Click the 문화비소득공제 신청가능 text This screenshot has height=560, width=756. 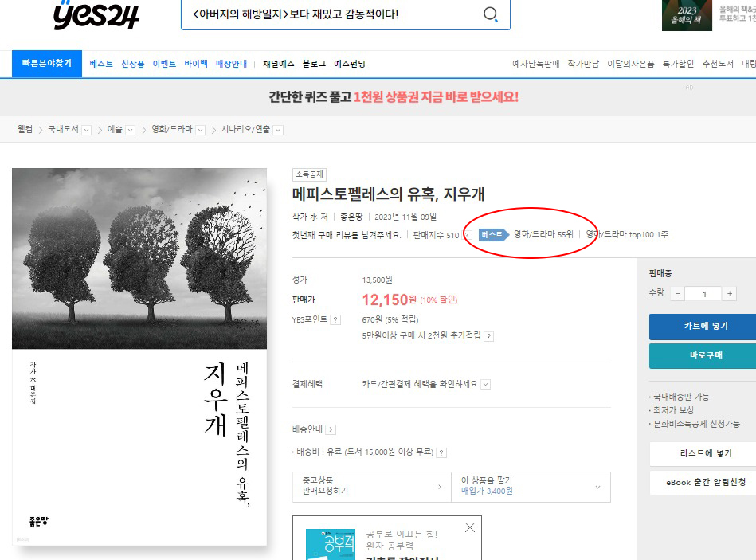click(696, 424)
